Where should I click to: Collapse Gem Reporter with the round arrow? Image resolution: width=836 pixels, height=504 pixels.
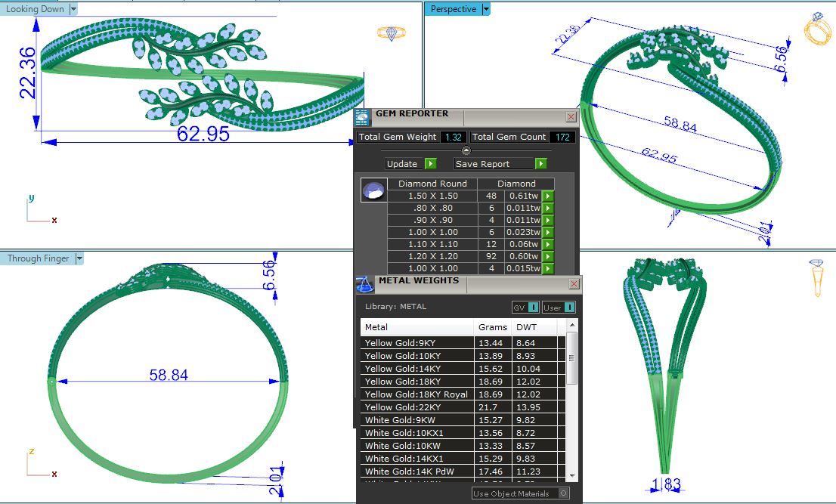pos(466,150)
